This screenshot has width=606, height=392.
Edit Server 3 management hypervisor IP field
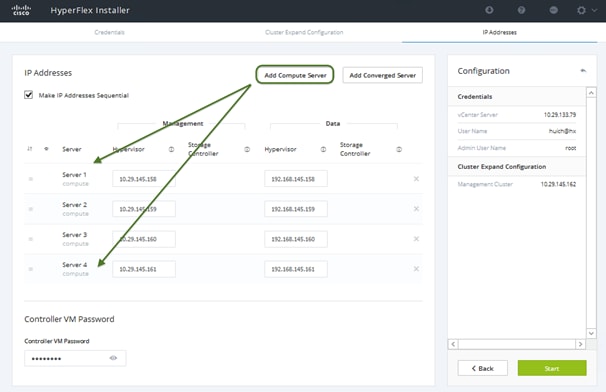click(x=144, y=239)
